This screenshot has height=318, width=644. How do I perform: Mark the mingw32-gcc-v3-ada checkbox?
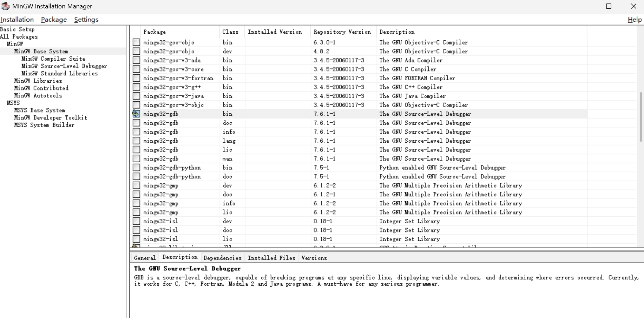(x=136, y=60)
